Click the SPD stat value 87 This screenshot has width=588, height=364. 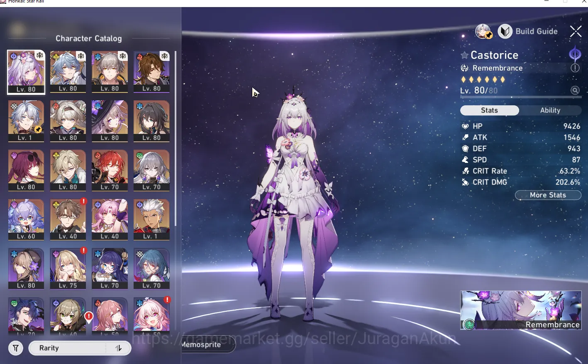[576, 160]
